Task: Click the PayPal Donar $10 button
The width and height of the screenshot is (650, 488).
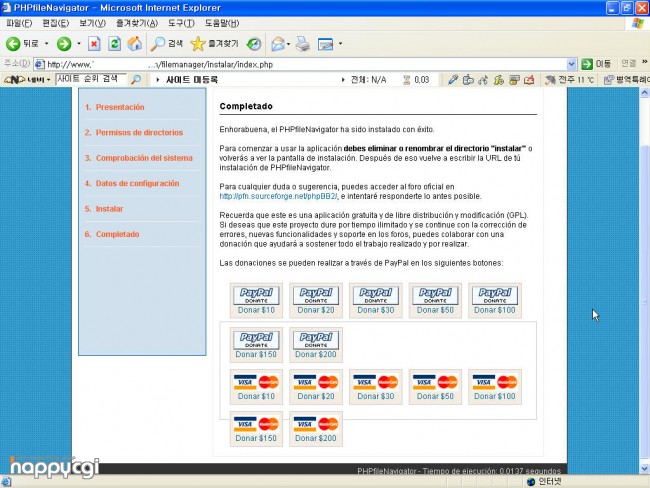Action: (256, 301)
